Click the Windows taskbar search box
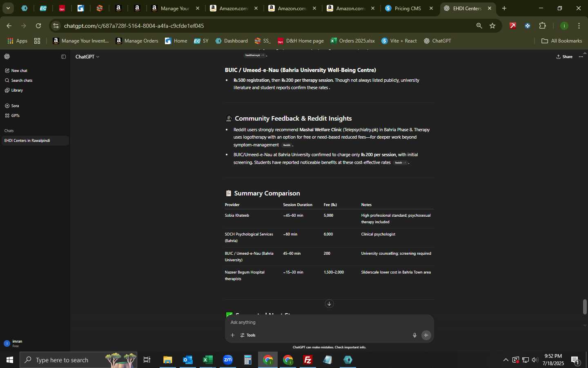588x368 pixels. tap(78, 360)
